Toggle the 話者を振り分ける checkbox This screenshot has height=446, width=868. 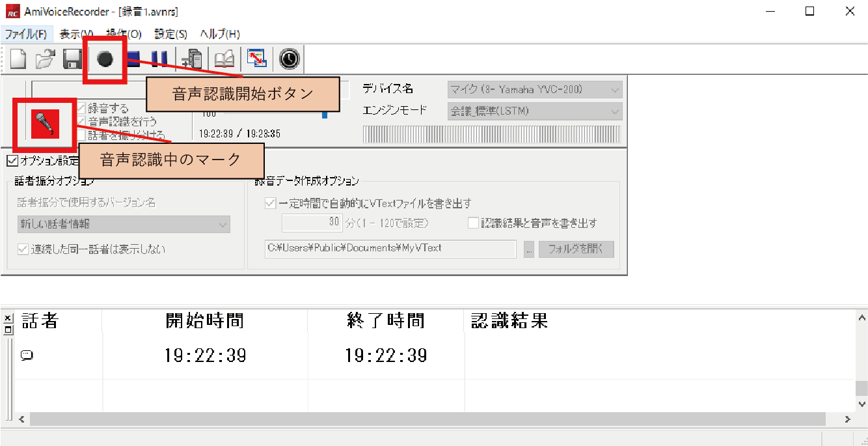(81, 135)
